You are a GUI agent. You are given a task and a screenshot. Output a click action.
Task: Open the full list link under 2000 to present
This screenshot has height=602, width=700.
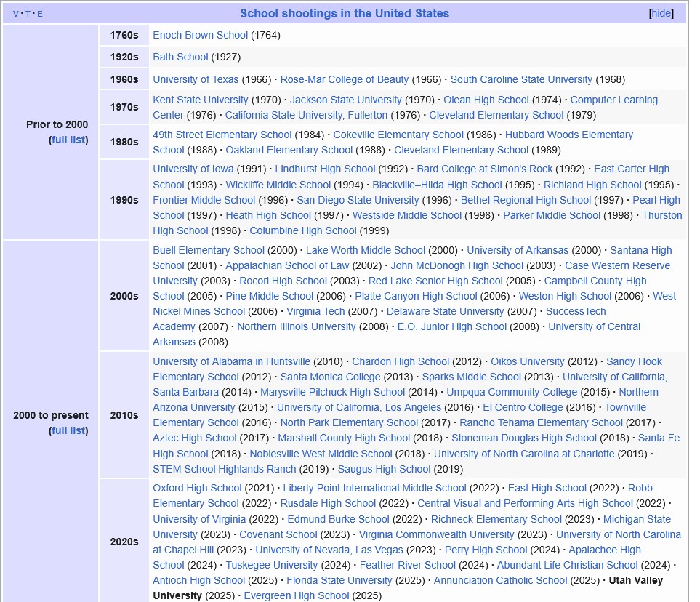(68, 430)
